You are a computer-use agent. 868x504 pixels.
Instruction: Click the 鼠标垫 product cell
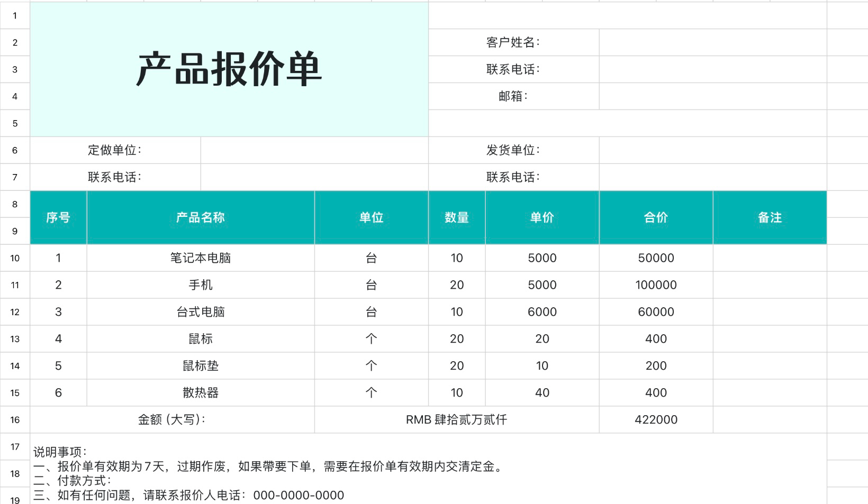[201, 366]
